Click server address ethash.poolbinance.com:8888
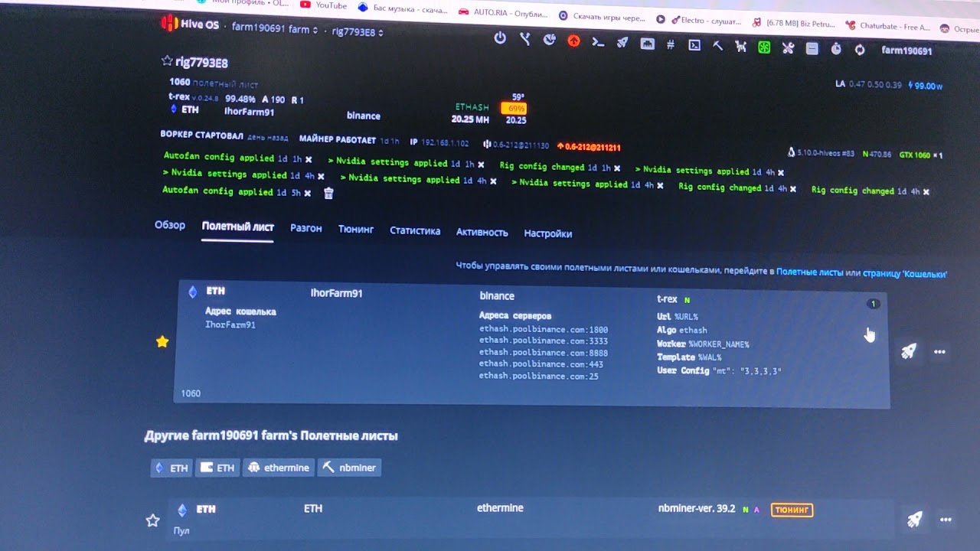The width and height of the screenshot is (980, 551). (x=544, y=353)
